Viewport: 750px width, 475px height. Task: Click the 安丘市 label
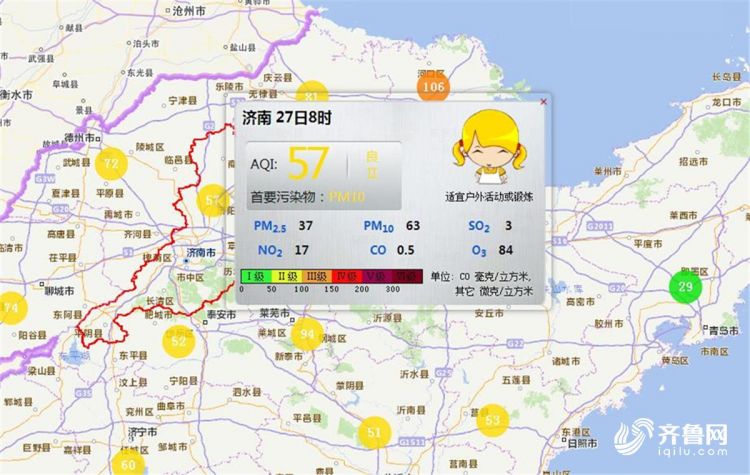point(489,313)
